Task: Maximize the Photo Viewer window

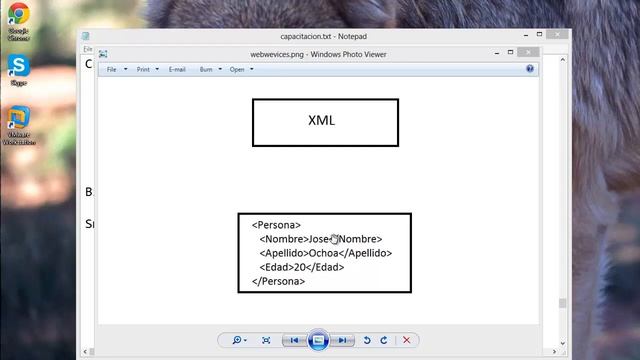Action: (x=510, y=52)
